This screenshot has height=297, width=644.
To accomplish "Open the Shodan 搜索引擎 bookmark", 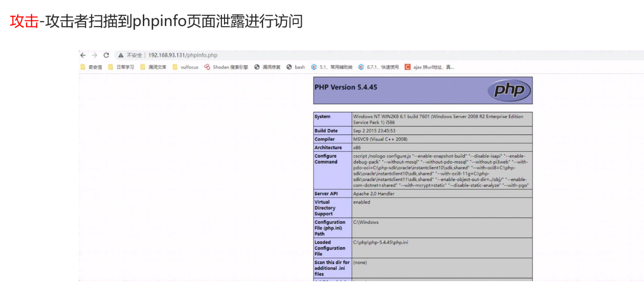I will (x=226, y=67).
